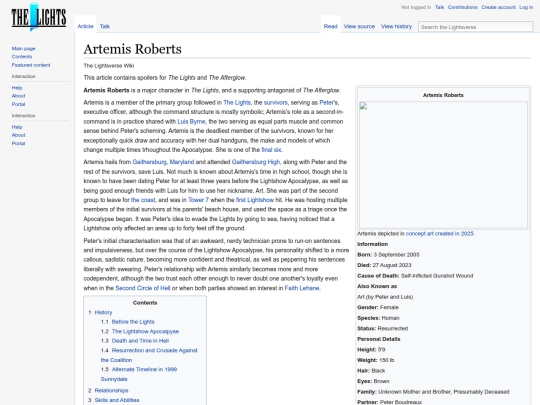Go to Main page in sidebar
Viewport: 540px width, 405px height.
coord(23,49)
